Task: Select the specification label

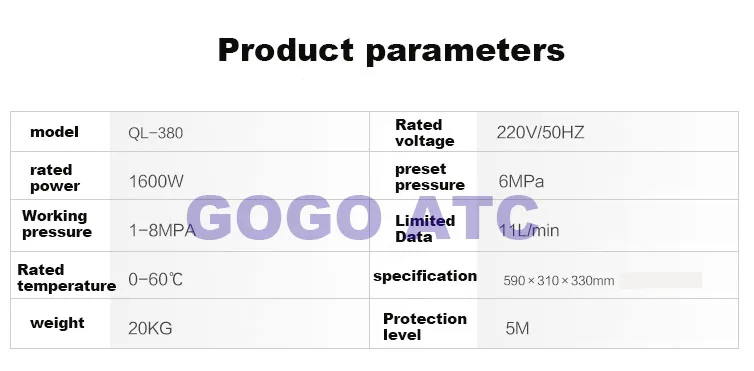Action: [x=425, y=276]
